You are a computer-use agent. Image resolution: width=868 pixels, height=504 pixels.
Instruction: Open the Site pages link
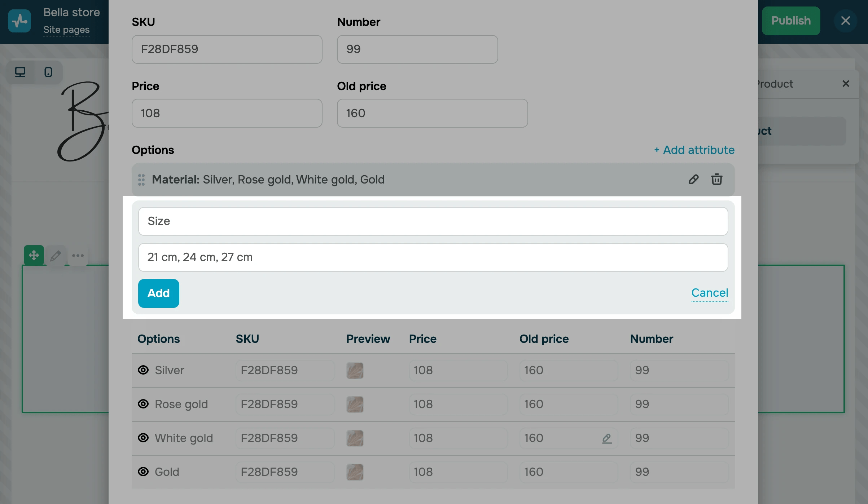tap(66, 30)
